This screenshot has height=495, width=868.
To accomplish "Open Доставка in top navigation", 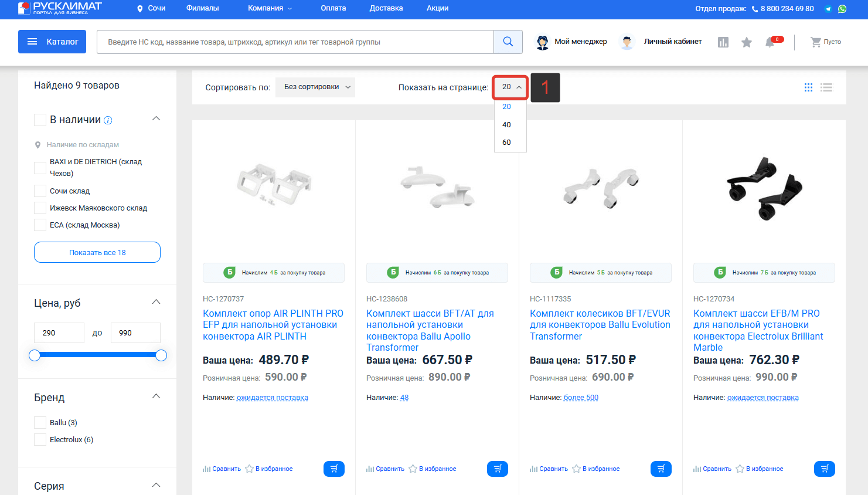I will click(386, 8).
